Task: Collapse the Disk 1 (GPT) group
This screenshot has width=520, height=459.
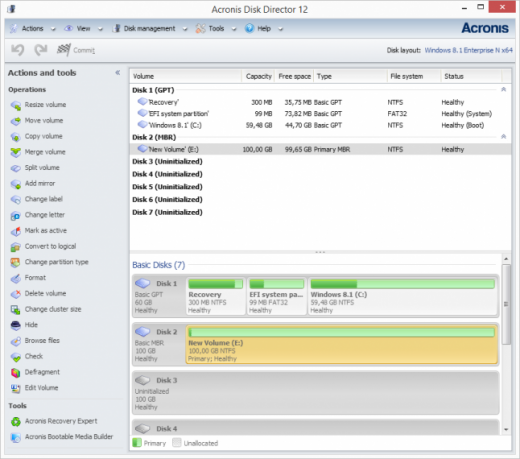Action: (x=504, y=89)
